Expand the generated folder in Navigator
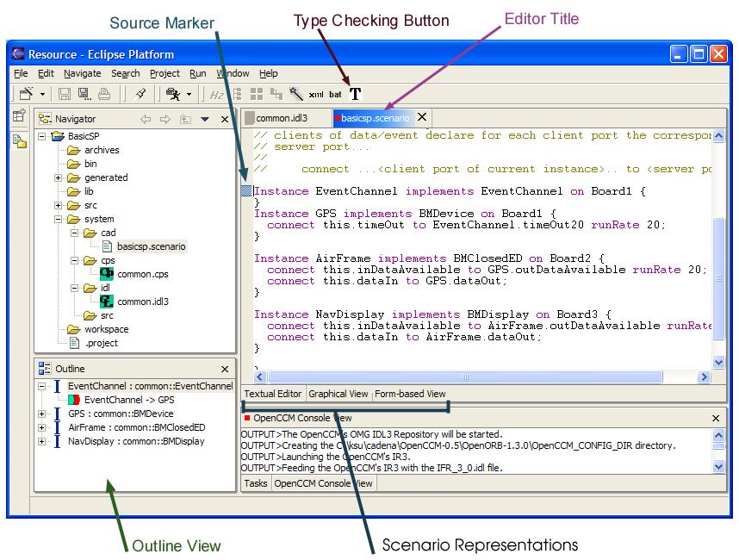 (x=59, y=177)
